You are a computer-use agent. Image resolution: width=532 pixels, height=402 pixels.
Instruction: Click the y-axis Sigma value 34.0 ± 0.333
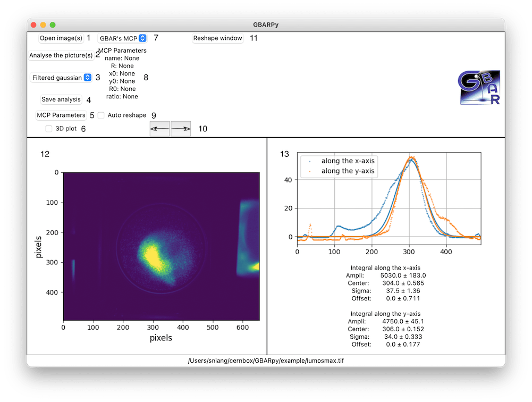[403, 337]
